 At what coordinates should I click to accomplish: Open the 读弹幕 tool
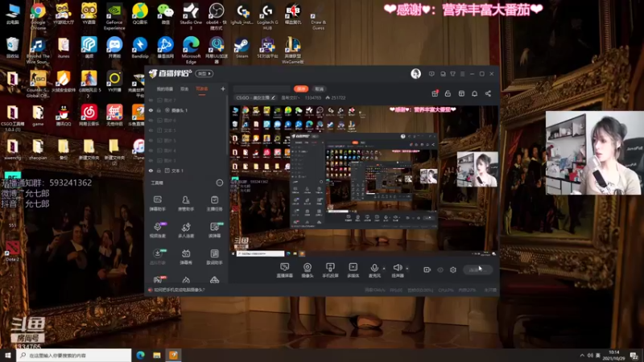(x=214, y=230)
